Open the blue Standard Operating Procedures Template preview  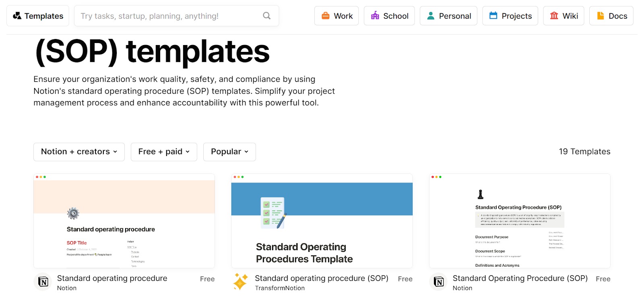[322, 221]
